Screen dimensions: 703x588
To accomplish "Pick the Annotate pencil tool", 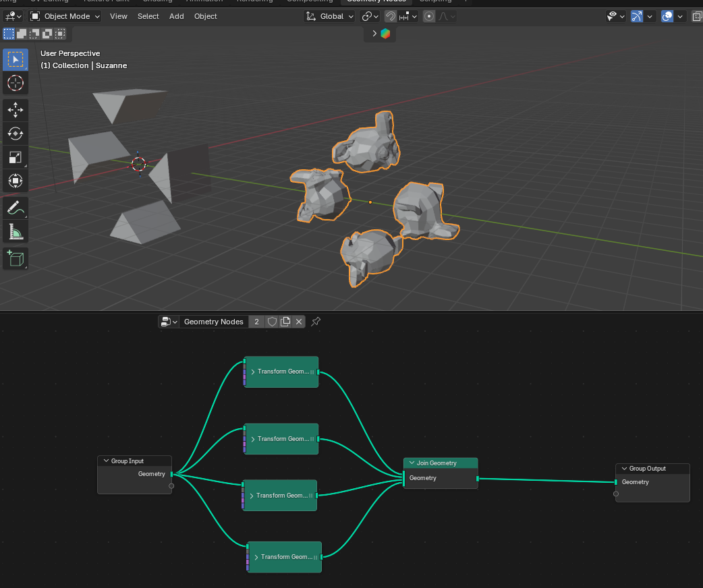I will [16, 208].
